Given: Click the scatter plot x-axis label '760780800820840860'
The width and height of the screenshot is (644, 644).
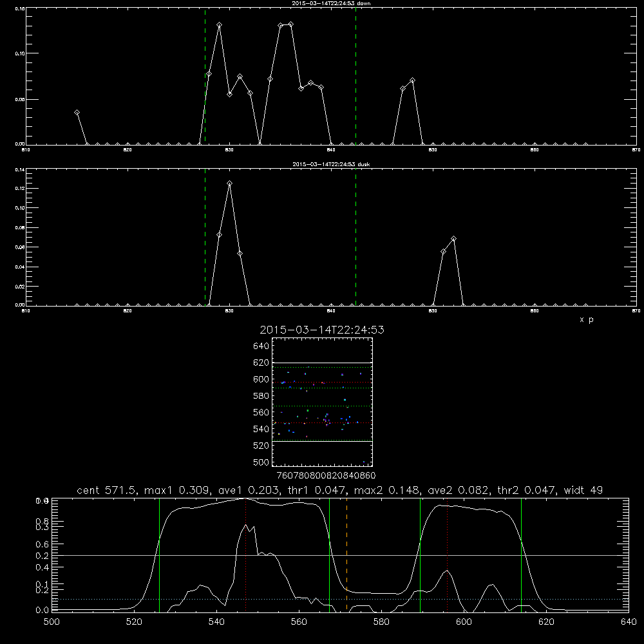Looking at the screenshot, I should [x=326, y=475].
